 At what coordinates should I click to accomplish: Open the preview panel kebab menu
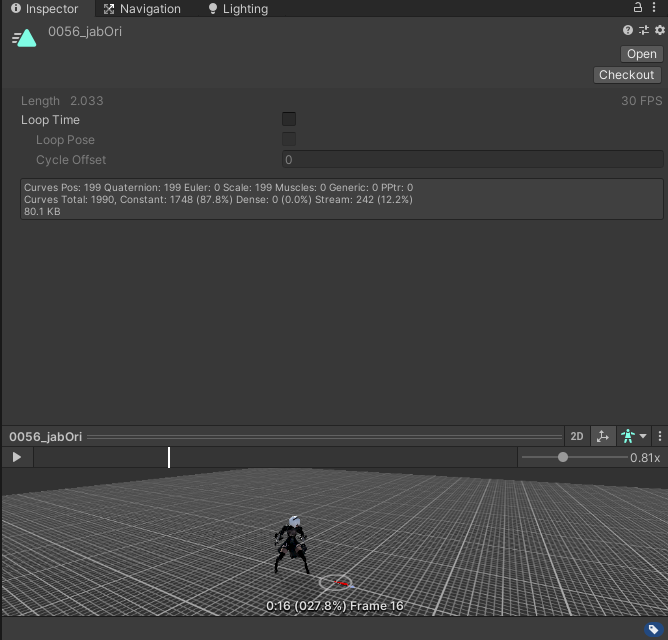(x=659, y=436)
